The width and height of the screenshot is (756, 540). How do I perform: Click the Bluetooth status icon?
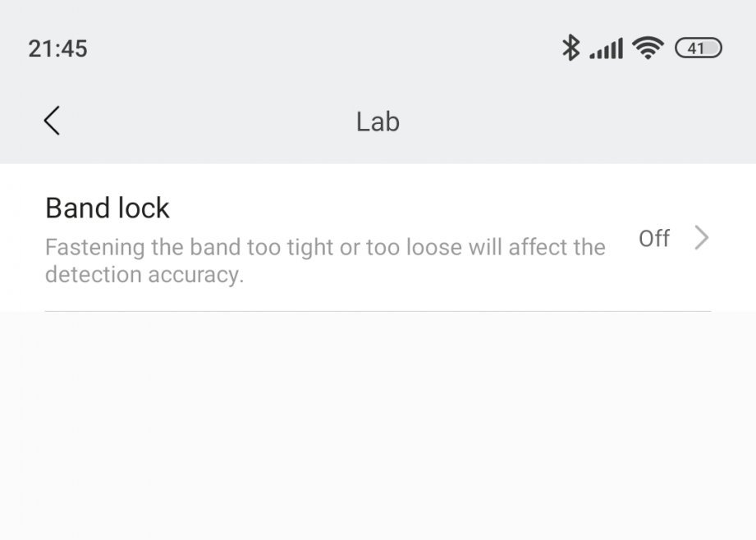point(570,48)
